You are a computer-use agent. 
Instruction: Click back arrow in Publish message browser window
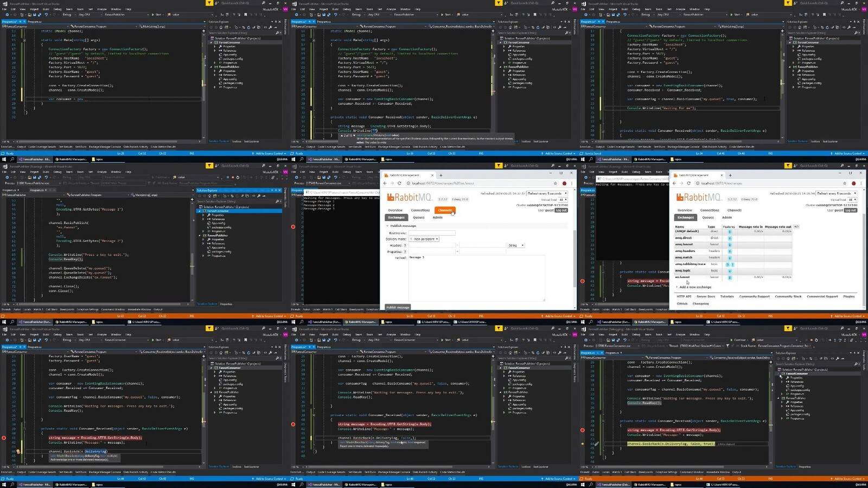pos(385,183)
